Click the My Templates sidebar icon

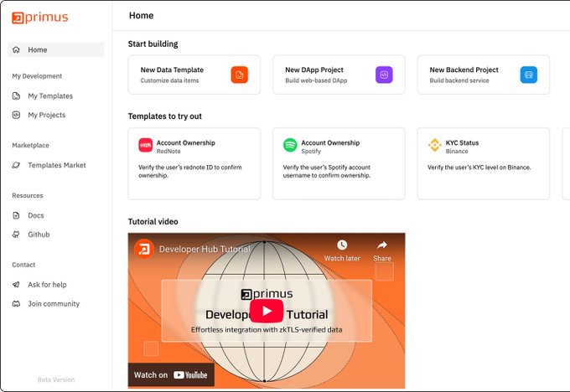[17, 96]
